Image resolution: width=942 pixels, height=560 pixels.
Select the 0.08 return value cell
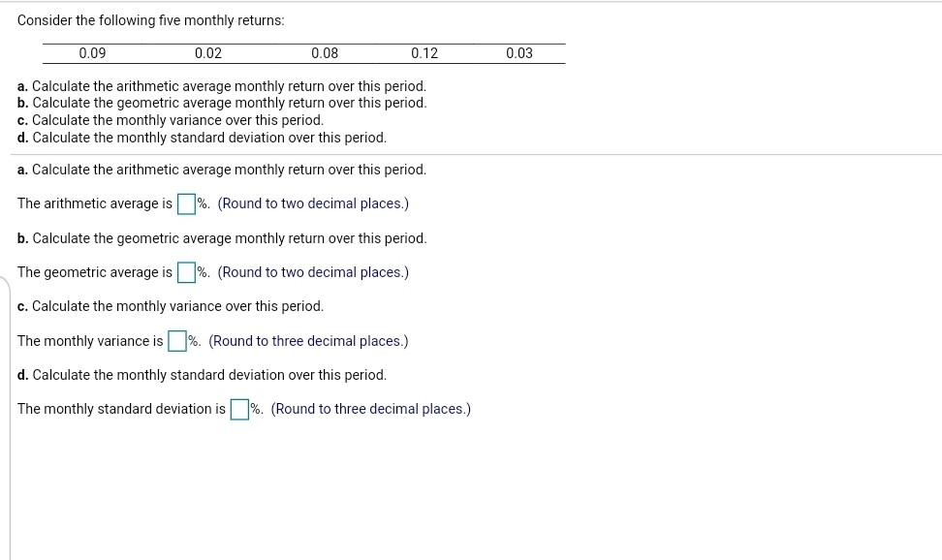[325, 53]
